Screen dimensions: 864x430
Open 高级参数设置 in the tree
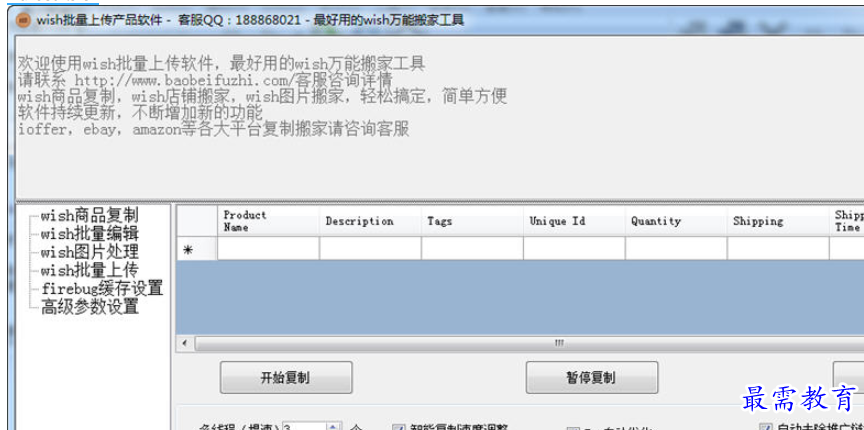89,306
